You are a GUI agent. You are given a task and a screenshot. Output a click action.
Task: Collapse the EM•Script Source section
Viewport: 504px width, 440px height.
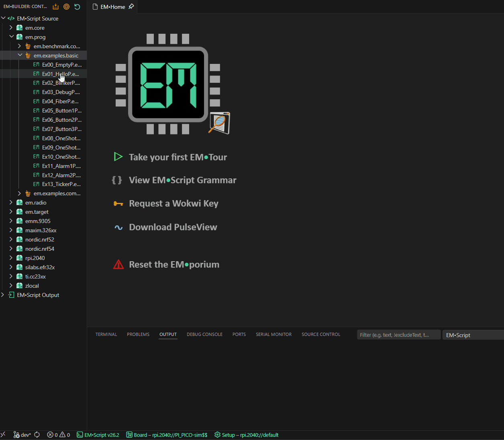click(x=4, y=18)
